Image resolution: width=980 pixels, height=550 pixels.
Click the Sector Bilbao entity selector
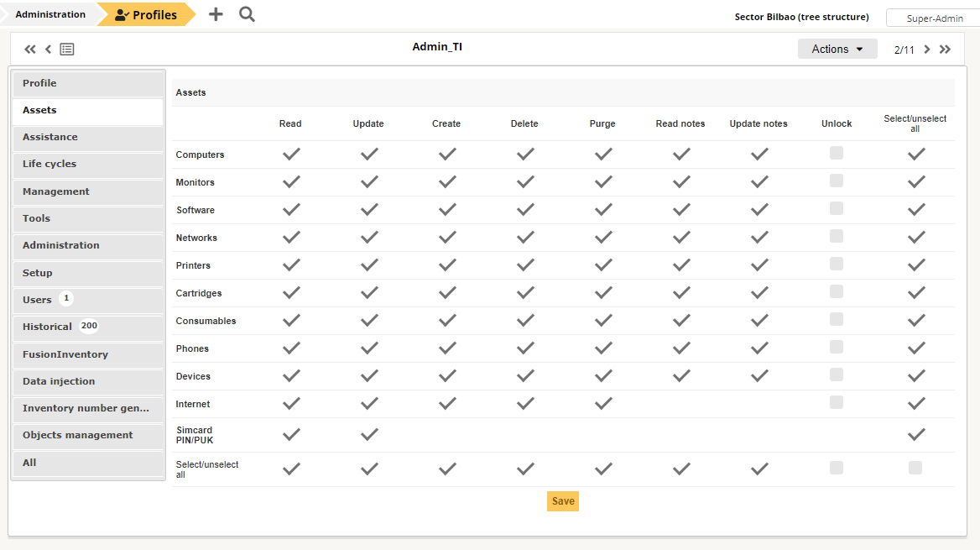click(801, 17)
